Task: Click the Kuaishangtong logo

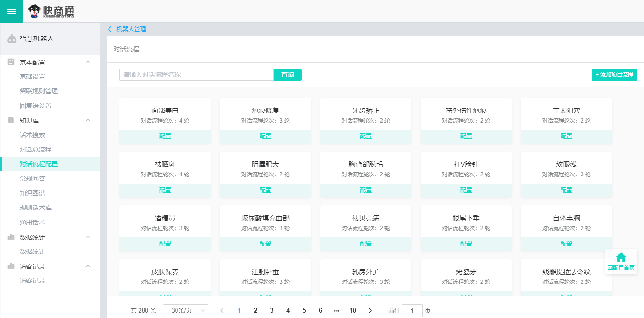Action: [x=51, y=11]
